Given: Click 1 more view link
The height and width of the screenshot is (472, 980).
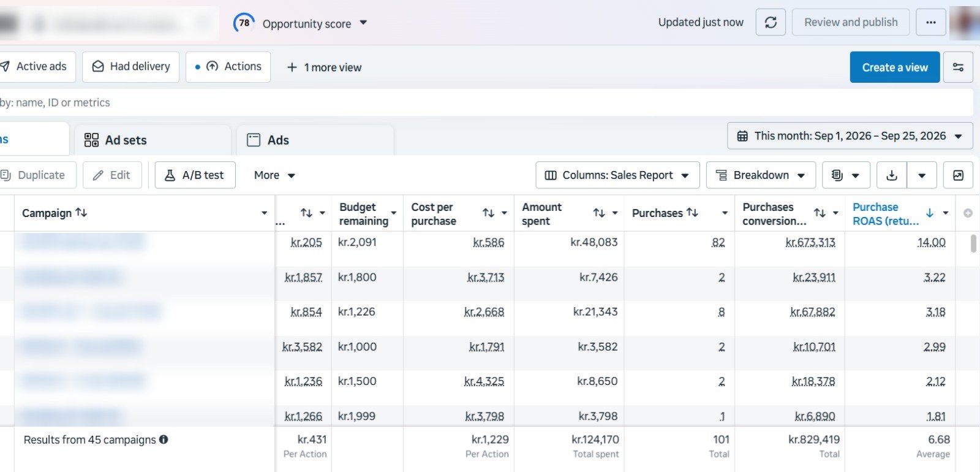Looking at the screenshot, I should [x=325, y=67].
